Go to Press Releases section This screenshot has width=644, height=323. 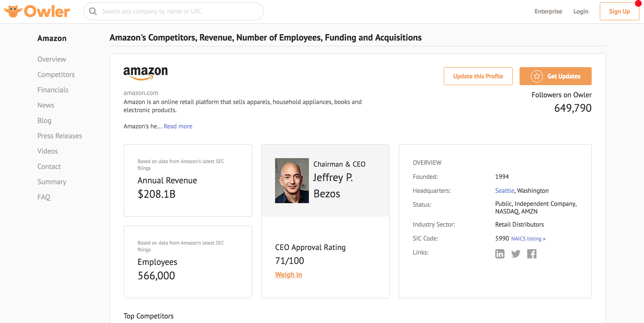pos(60,136)
